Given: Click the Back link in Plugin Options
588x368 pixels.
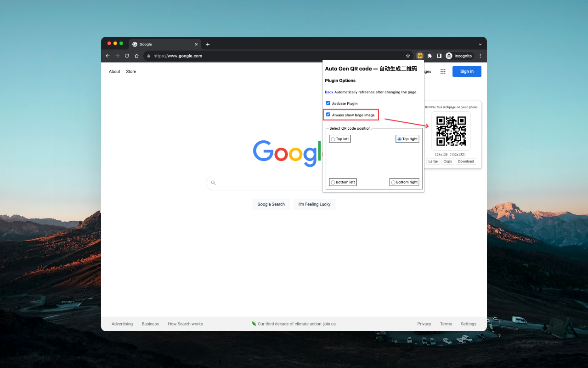Looking at the screenshot, I should [329, 92].
